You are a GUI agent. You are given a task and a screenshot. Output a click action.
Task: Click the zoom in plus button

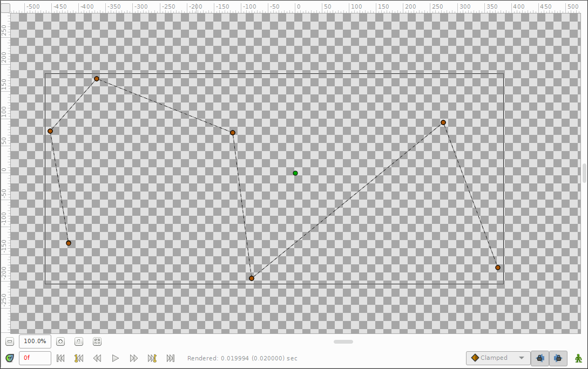(60, 341)
